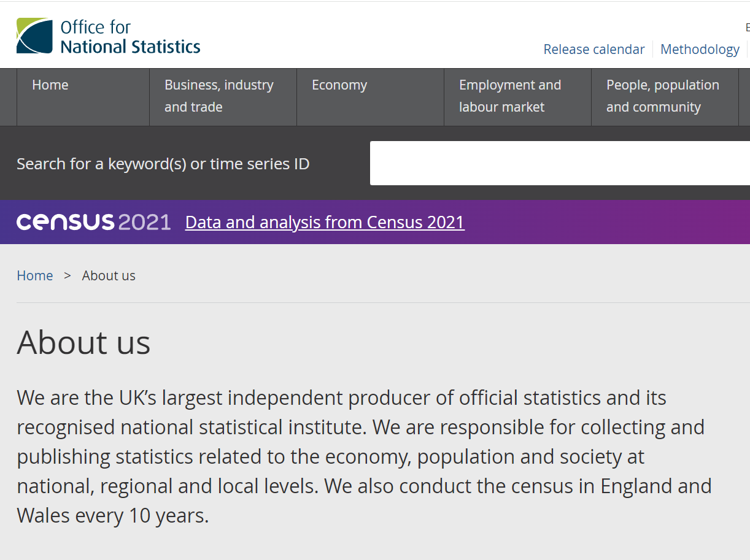Open the Methodology link

click(x=700, y=49)
